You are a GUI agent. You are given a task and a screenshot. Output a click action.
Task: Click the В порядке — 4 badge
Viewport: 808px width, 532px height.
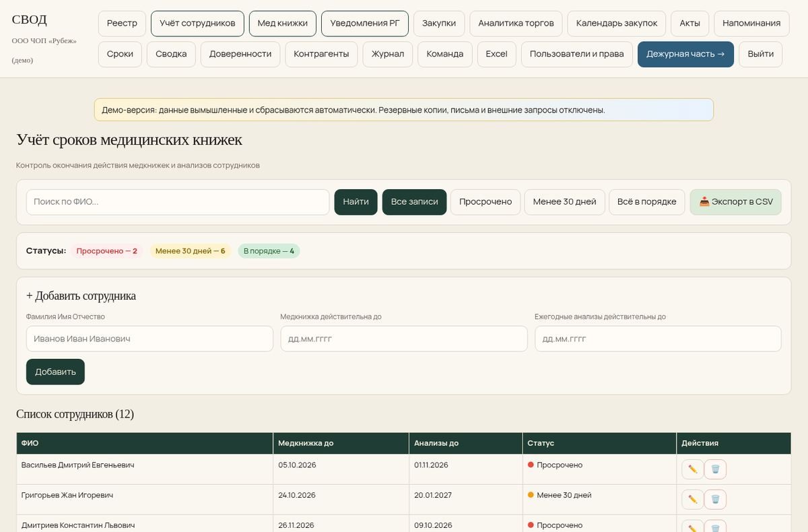point(269,251)
